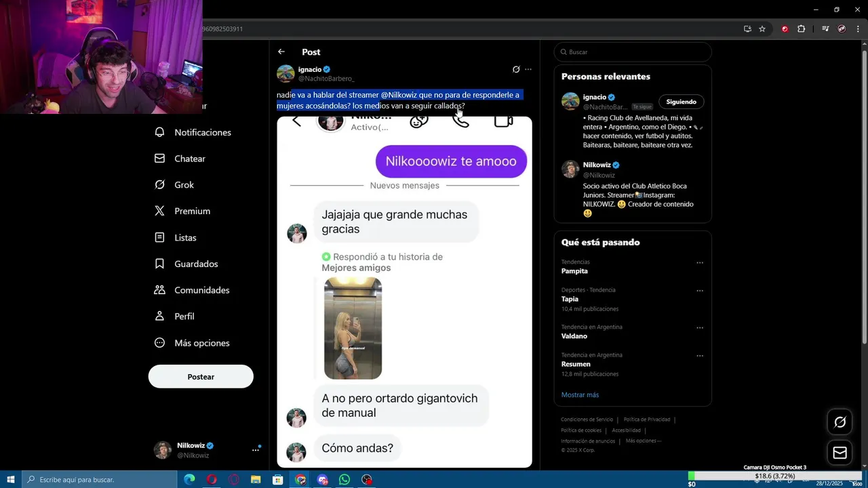
Task: Click the Grok icon on ignacio's post
Action: (x=516, y=69)
